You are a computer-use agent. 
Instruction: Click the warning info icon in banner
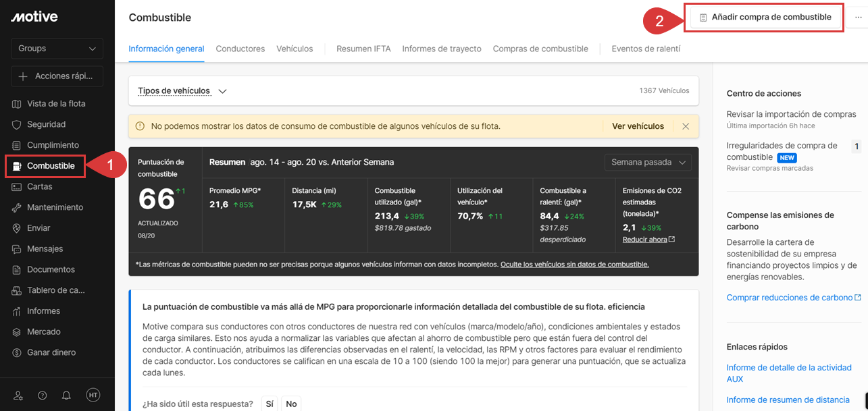pos(140,126)
